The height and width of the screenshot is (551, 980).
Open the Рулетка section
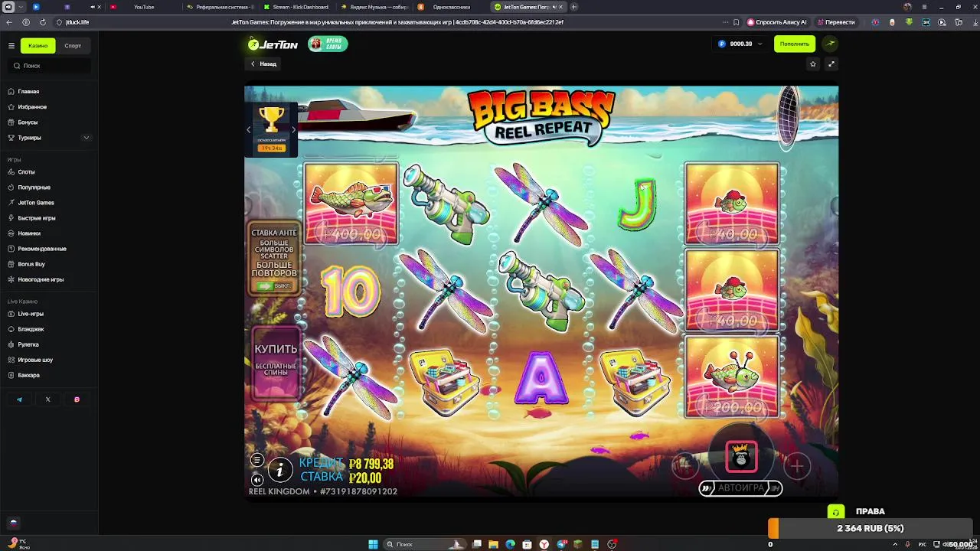49,344
